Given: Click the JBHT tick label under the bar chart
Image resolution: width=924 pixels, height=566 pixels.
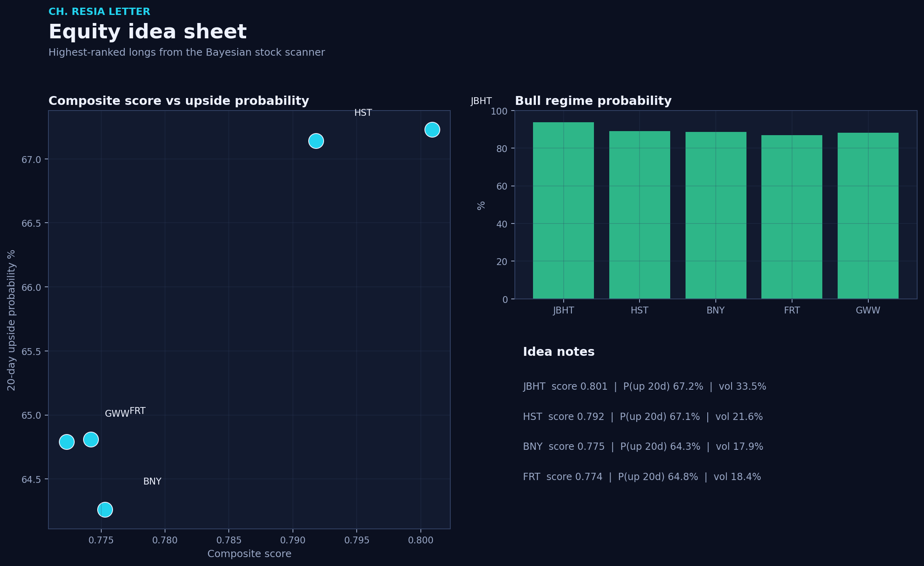Looking at the screenshot, I should pos(564,310).
